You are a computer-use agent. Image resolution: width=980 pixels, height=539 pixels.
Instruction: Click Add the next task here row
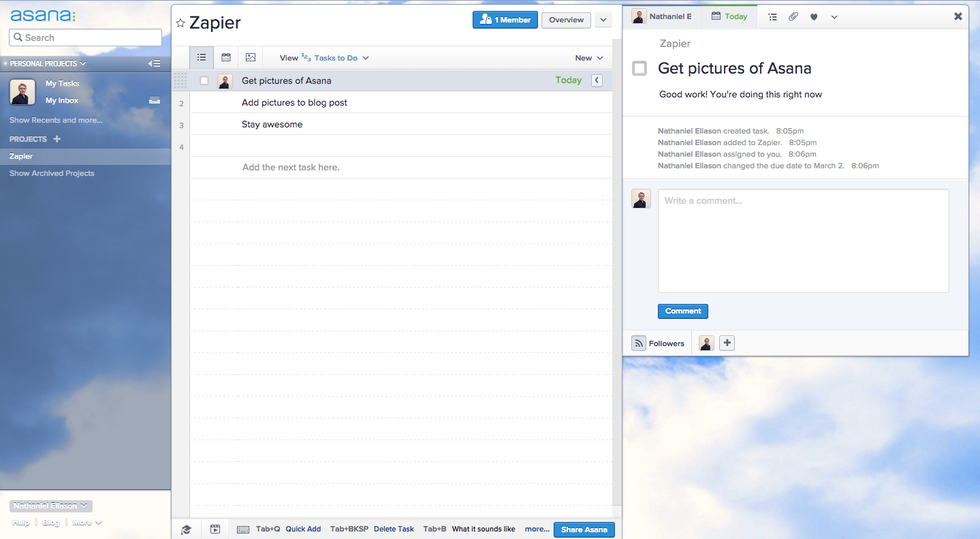pos(401,167)
